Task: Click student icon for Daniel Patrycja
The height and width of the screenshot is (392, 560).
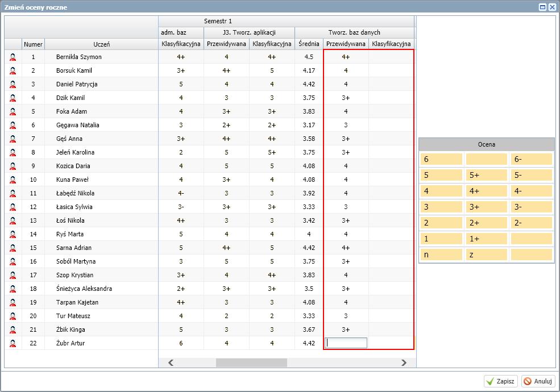Action: point(13,84)
